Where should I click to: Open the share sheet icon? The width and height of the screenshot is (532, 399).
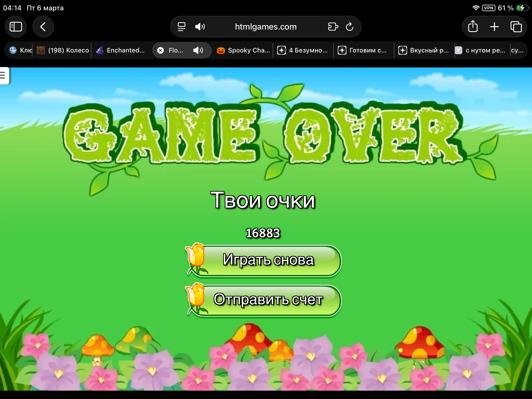coord(473,27)
